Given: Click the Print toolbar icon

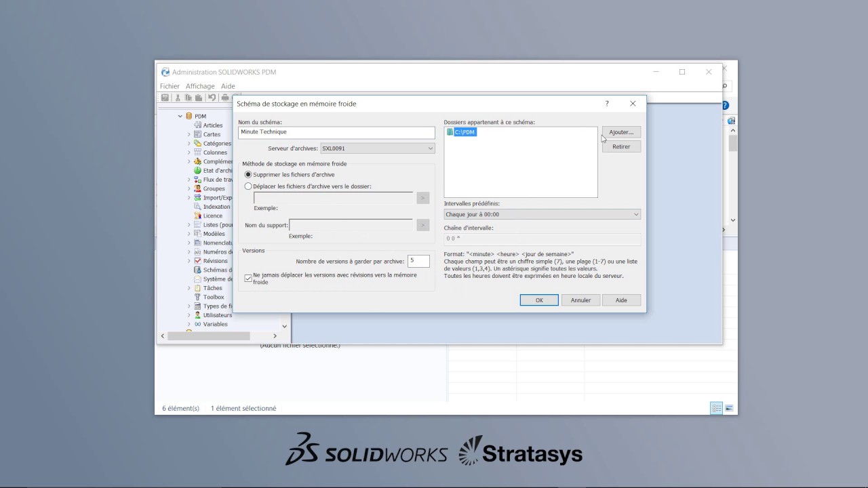Looking at the screenshot, I should click(225, 98).
